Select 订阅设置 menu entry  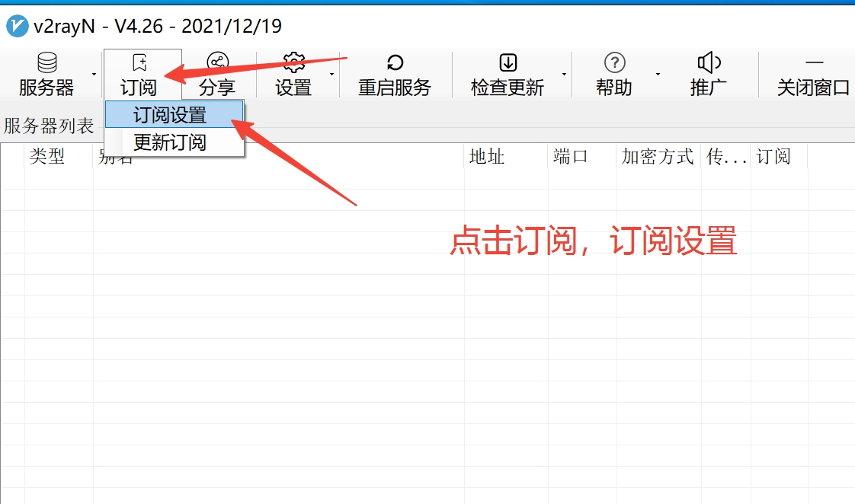[x=174, y=114]
